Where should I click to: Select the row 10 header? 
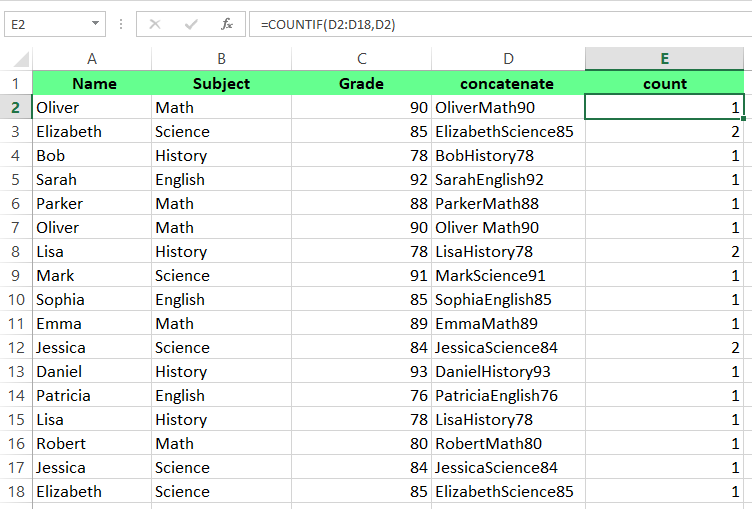tap(16, 300)
